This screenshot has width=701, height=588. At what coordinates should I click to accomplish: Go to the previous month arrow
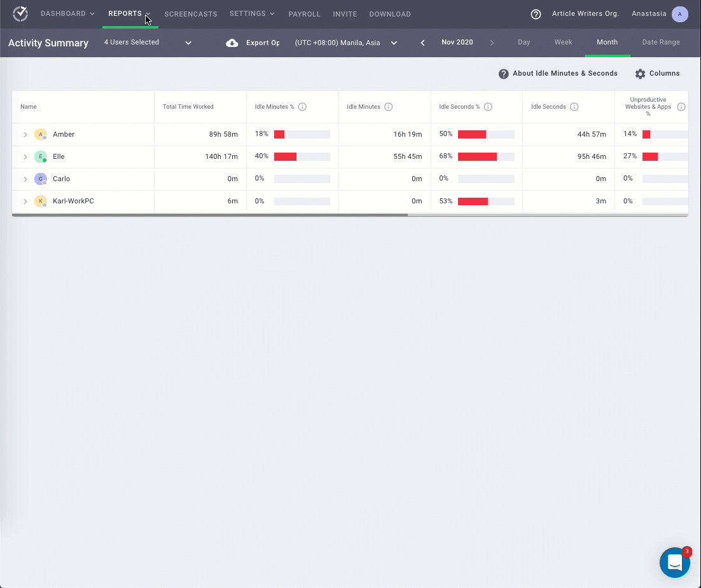click(x=422, y=43)
